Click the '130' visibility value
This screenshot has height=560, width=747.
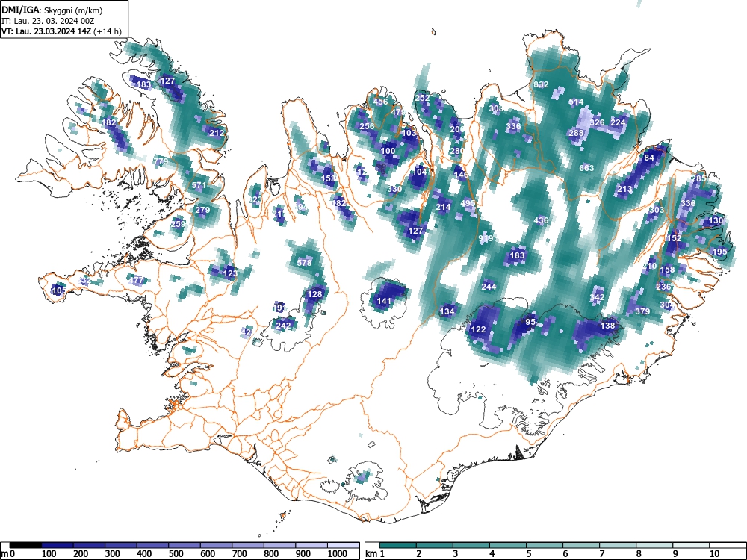pos(716,220)
